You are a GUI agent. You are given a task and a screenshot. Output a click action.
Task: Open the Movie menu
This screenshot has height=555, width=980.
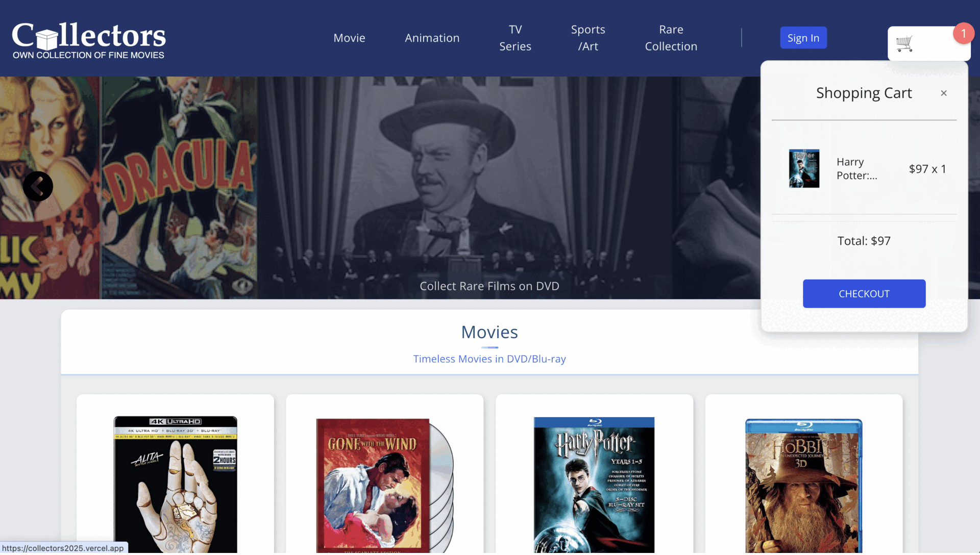(x=349, y=38)
